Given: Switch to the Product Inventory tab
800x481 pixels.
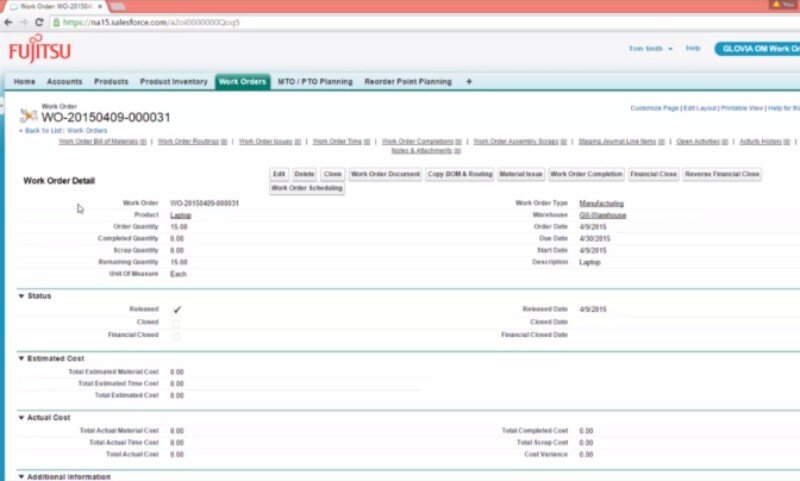Looking at the screenshot, I should coord(174,81).
